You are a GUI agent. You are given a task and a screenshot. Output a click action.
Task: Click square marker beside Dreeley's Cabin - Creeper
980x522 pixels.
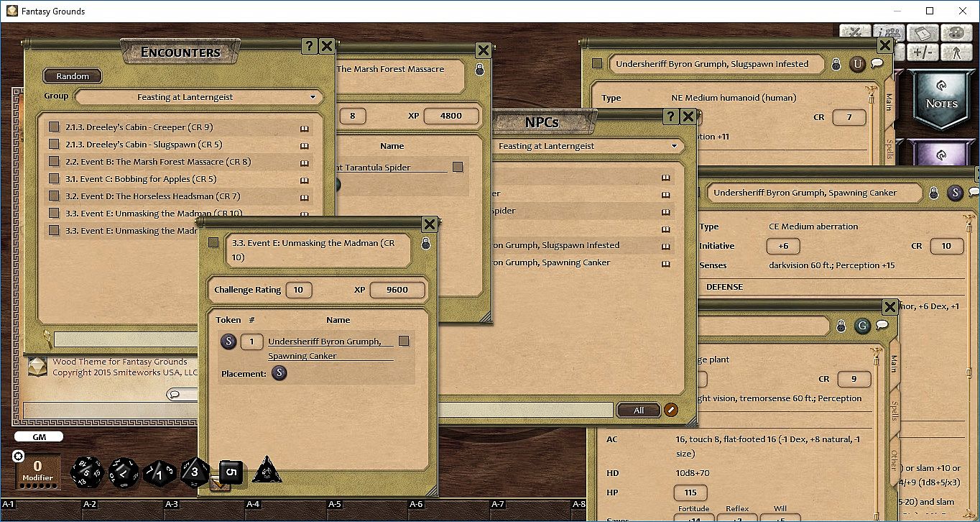pyautogui.click(x=54, y=127)
